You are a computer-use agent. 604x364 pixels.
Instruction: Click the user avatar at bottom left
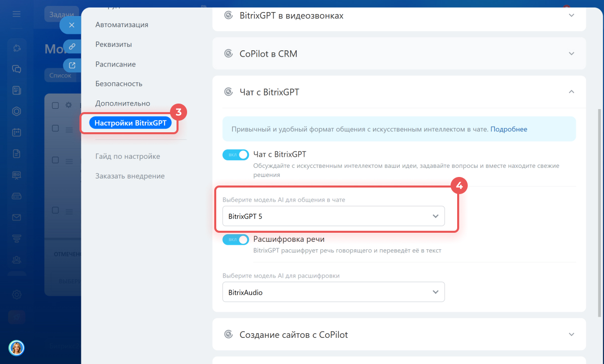point(17,347)
